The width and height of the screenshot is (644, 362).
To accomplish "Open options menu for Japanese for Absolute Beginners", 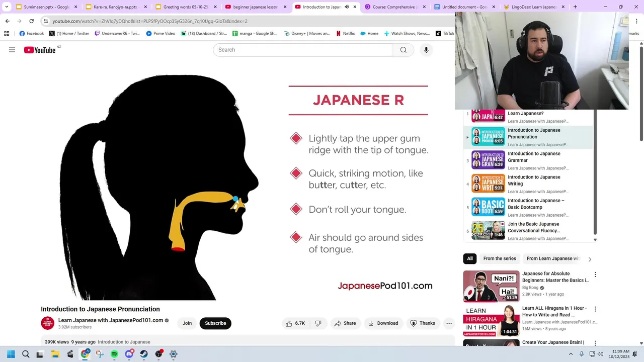I will 595,275.
